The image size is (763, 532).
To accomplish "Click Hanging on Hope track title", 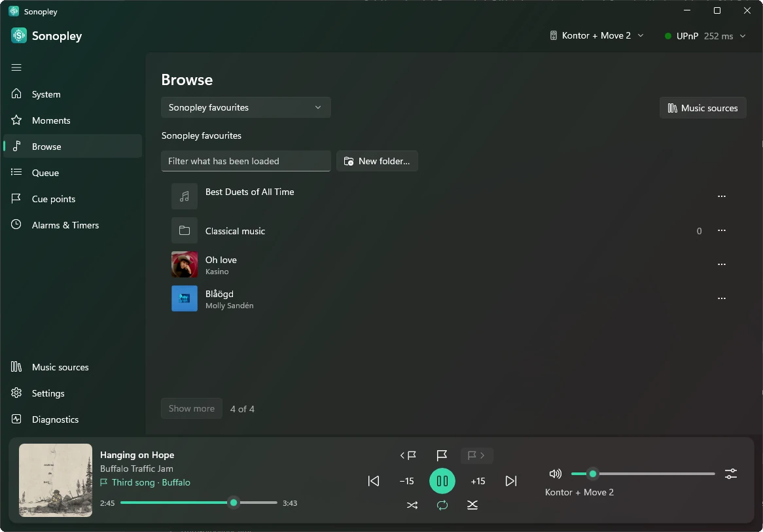I will coord(137,455).
